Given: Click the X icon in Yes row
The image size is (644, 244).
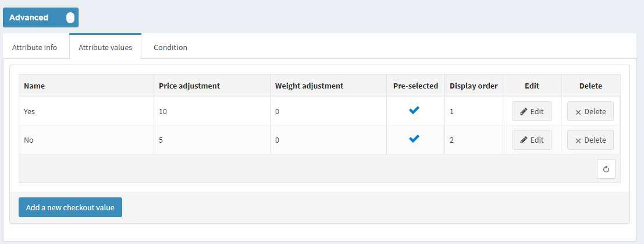Looking at the screenshot, I should pos(578,112).
